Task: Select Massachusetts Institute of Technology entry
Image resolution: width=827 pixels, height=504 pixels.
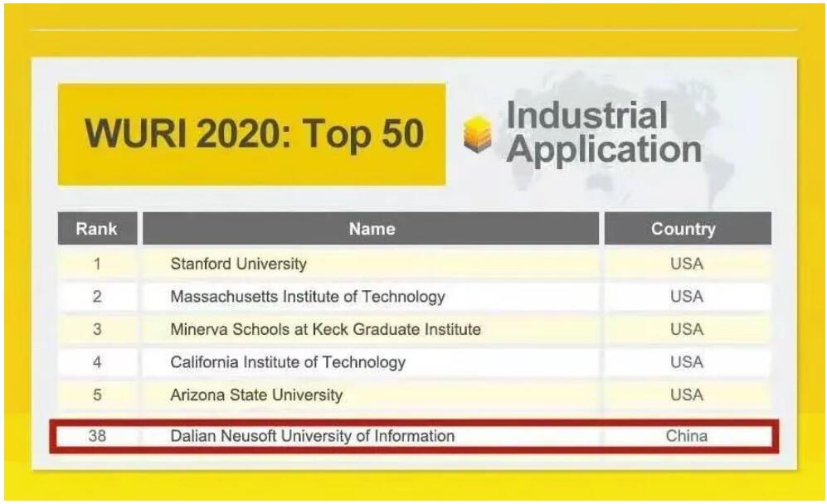Action: coord(308,297)
